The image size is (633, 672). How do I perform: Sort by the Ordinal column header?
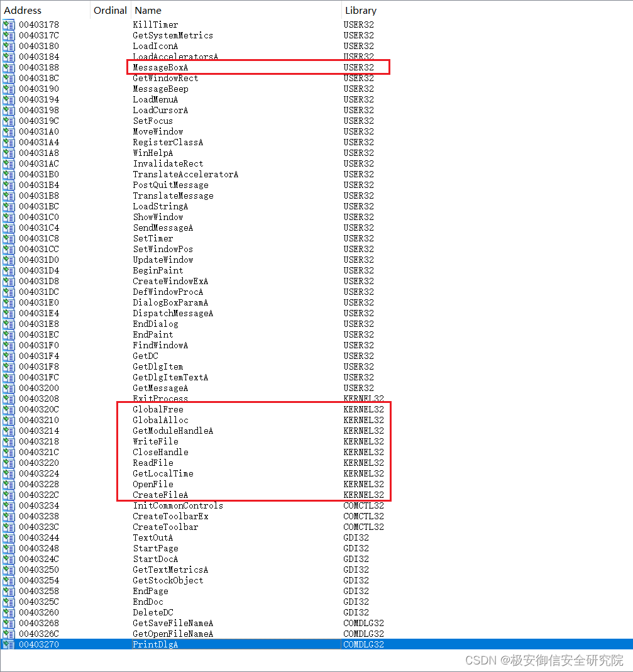[110, 10]
